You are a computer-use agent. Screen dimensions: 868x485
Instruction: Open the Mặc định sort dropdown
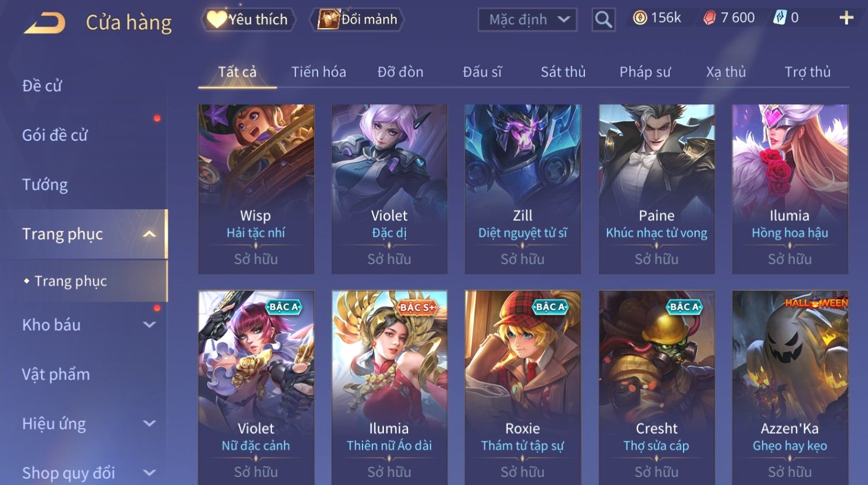click(527, 20)
